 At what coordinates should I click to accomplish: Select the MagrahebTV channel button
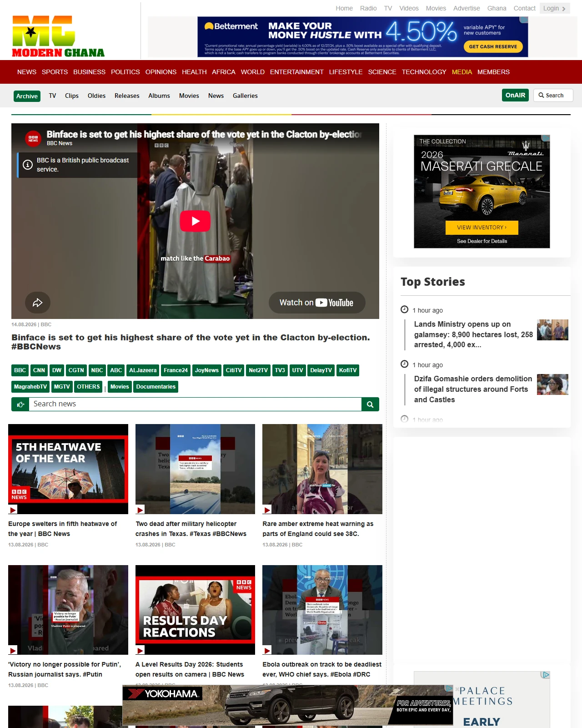click(x=30, y=387)
